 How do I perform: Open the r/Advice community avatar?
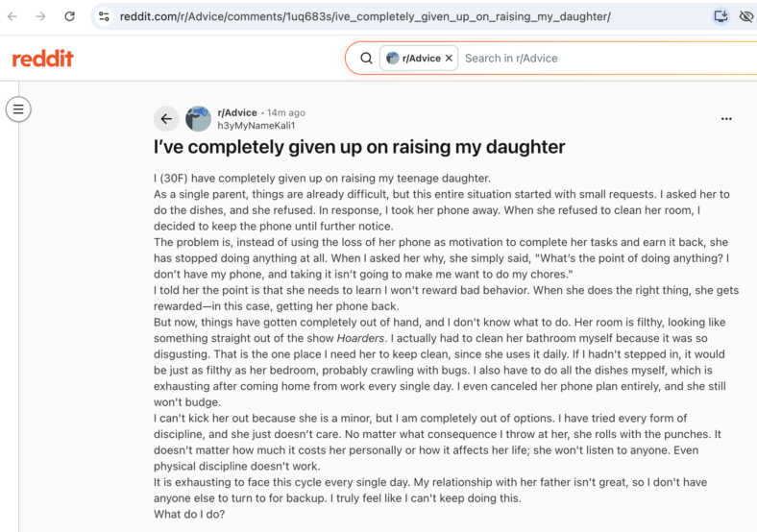[x=199, y=119]
